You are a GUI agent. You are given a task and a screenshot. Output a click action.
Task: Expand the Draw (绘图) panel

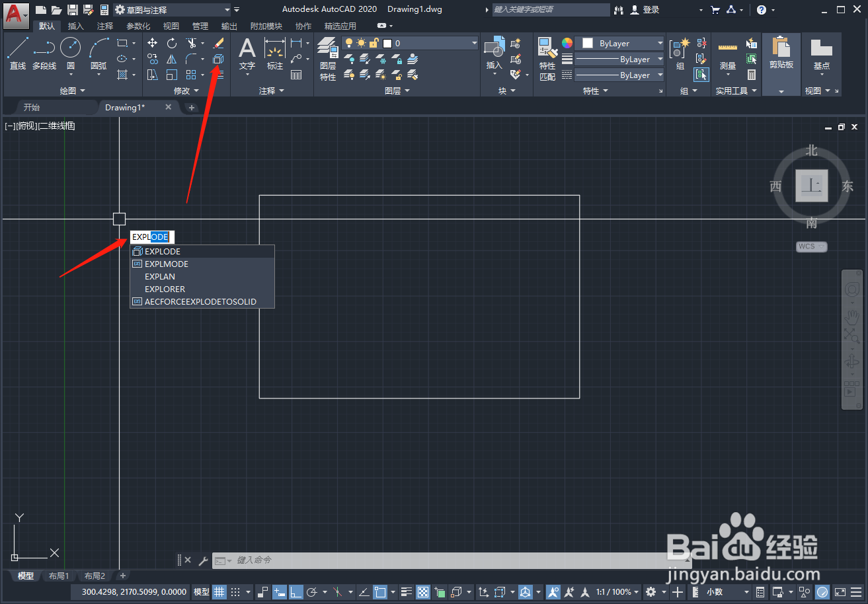[72, 91]
